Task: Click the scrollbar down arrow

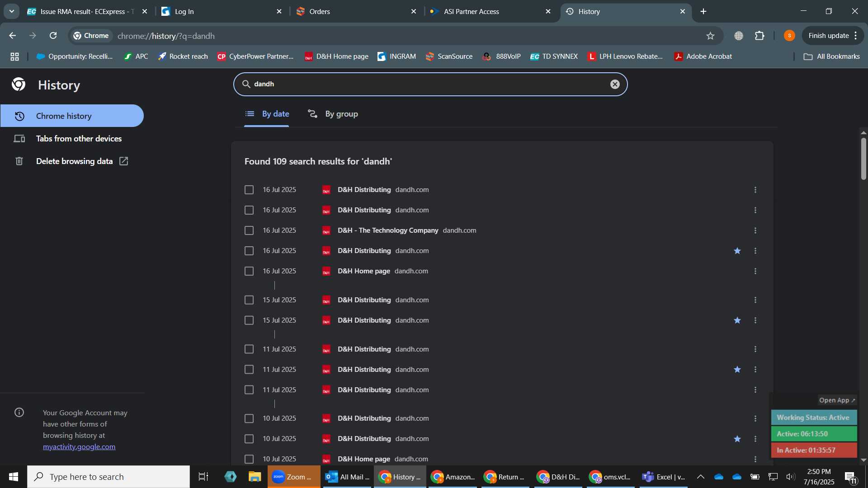Action: (863, 460)
